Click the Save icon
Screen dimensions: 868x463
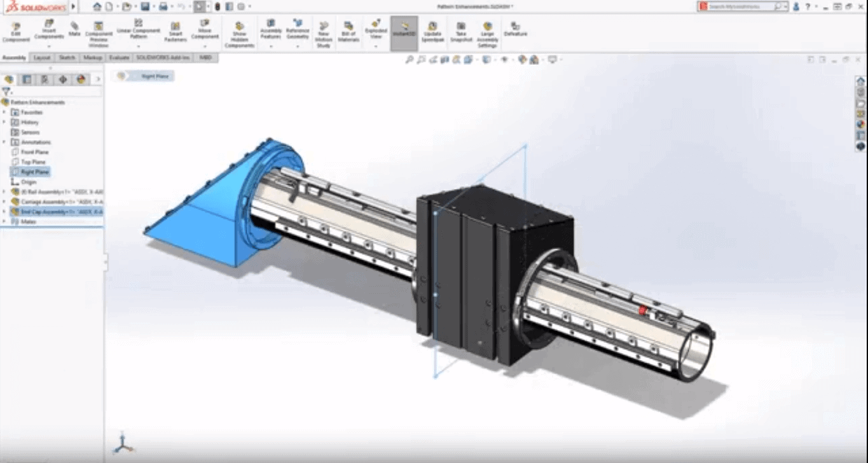pyautogui.click(x=144, y=6)
